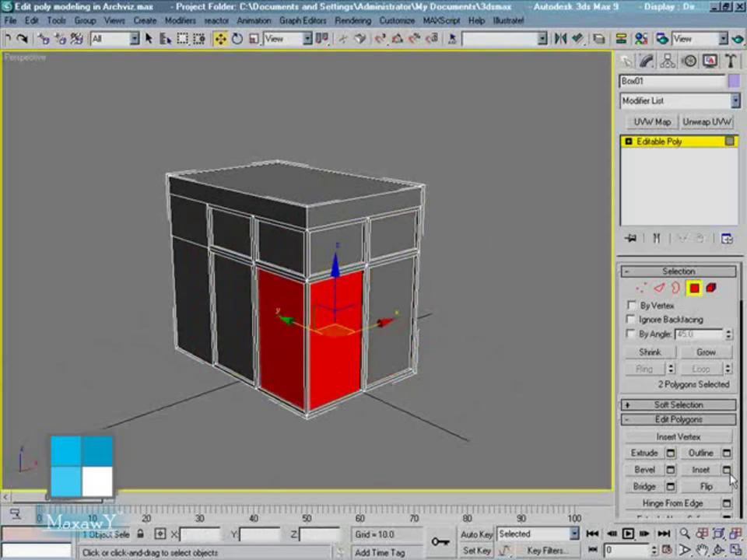Choose Rectangular Selection Region tool
Image resolution: width=747 pixels, height=560 pixels.
182,39
